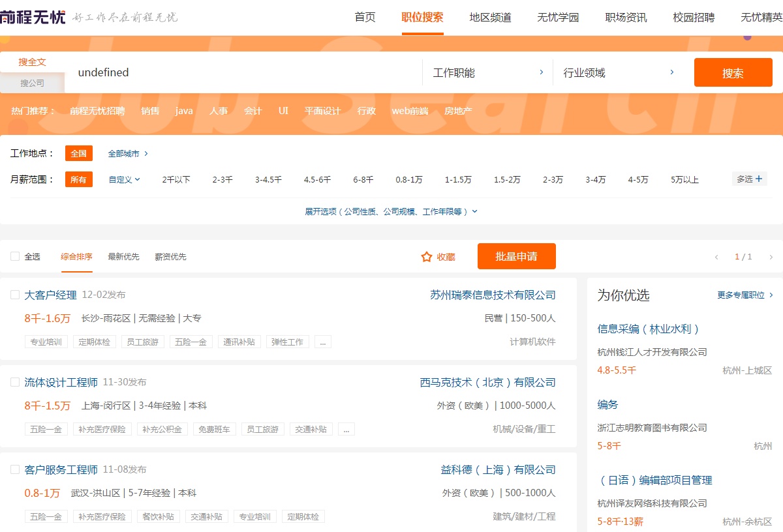Open the 首页 nav item
The width and height of the screenshot is (783, 532).
tap(365, 18)
